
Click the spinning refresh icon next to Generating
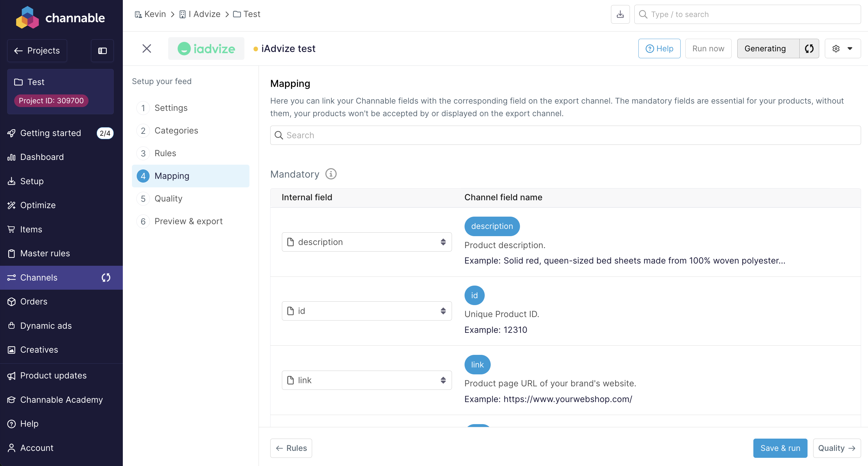809,48
